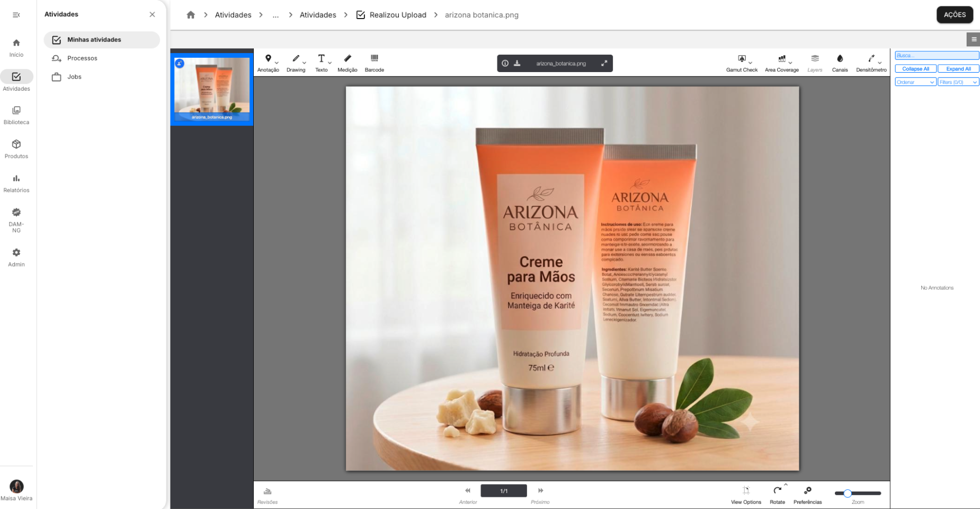Screen dimensions: 980x509
Task: Open Relatórios in the sidebar
Action: coord(16,183)
